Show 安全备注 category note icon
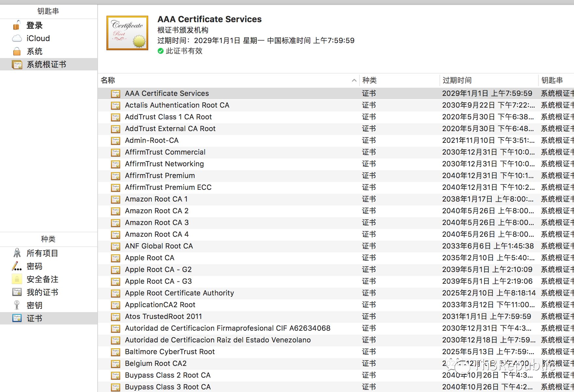Image resolution: width=574 pixels, height=392 pixels. (x=17, y=279)
